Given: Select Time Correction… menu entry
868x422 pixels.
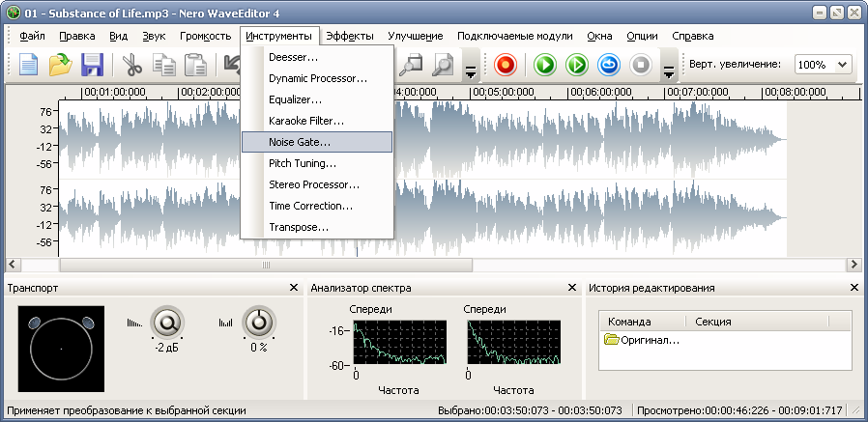Looking at the screenshot, I should (x=317, y=206).
